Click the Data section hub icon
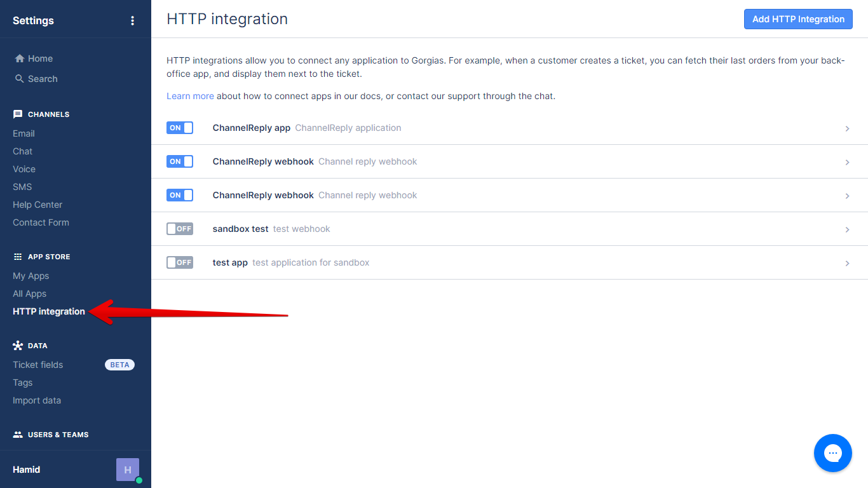Viewport: 868px width, 488px height. click(x=18, y=346)
